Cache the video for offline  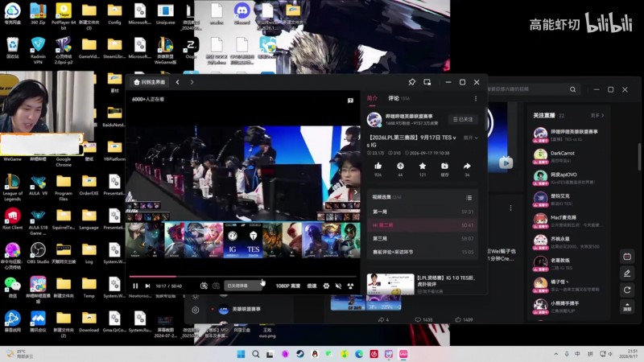pos(444,167)
